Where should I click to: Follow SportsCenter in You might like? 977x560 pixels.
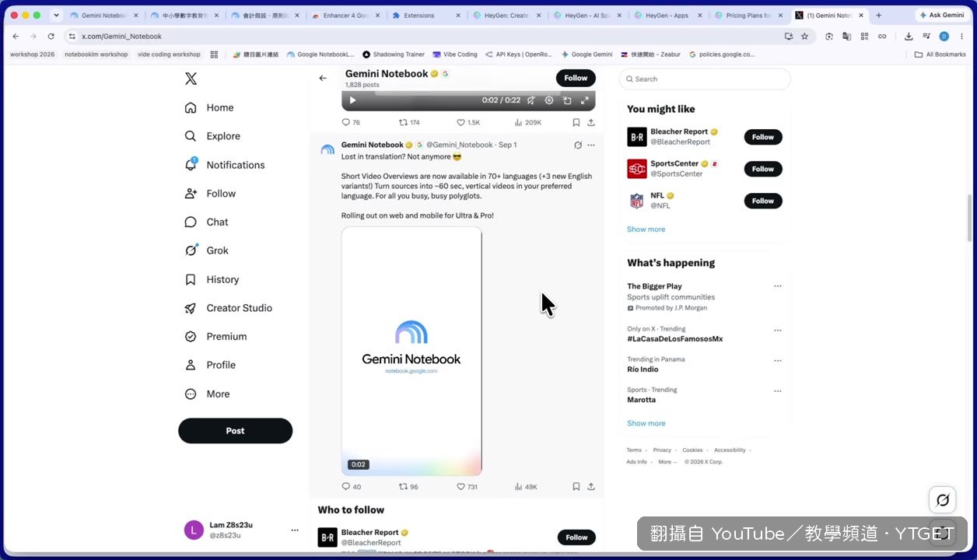[x=762, y=169]
